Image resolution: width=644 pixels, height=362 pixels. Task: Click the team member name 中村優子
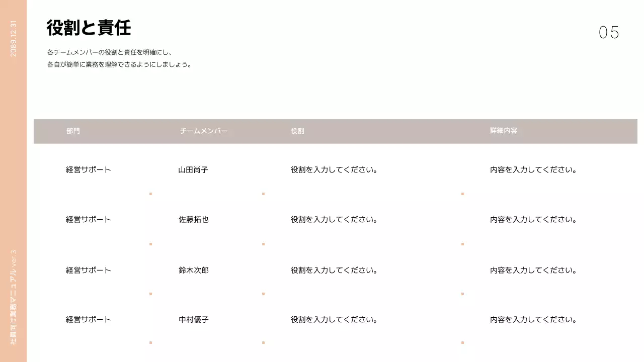point(193,320)
